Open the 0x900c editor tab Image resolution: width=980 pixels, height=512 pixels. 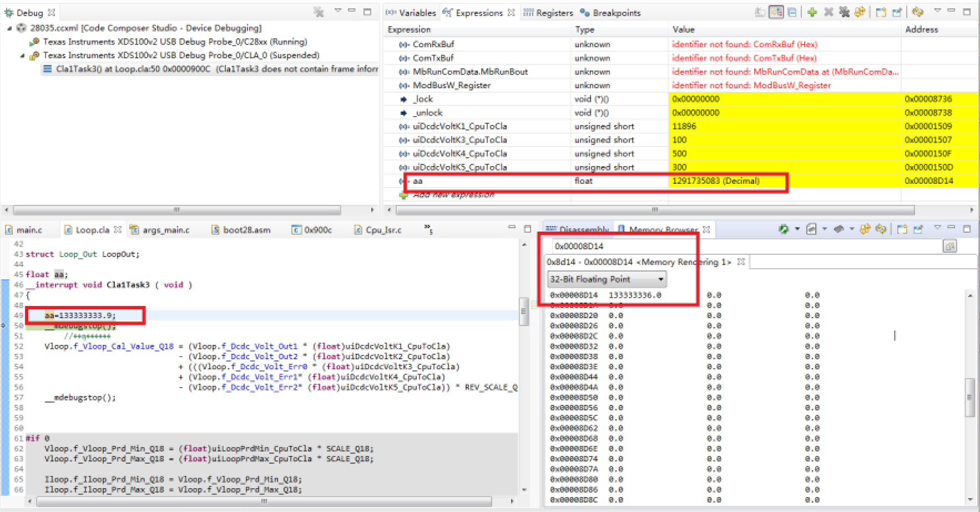312,230
